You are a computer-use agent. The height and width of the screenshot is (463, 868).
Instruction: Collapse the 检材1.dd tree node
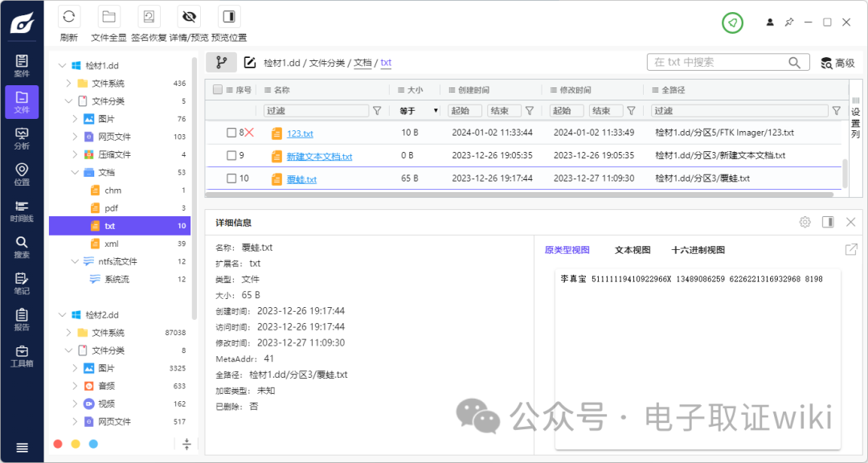click(62, 66)
